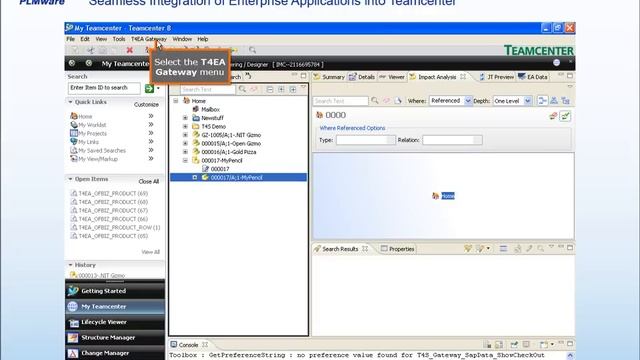
Task: Open the Tools menu
Action: 119,39
